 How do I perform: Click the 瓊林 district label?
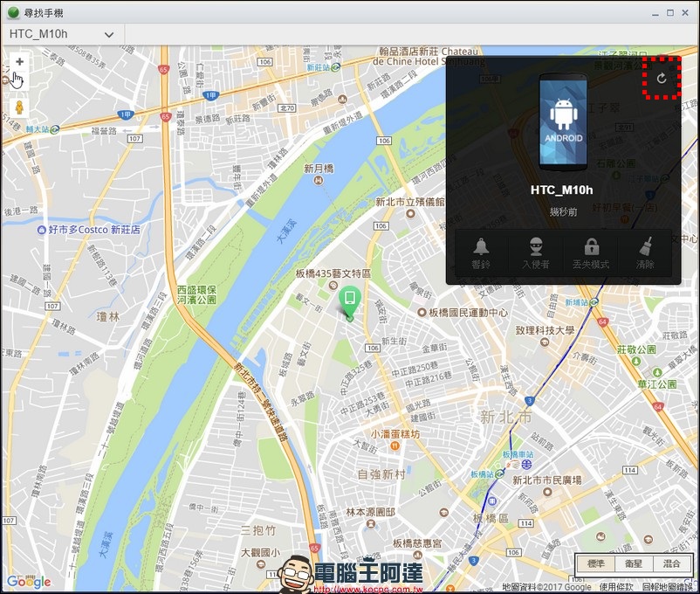point(108,317)
